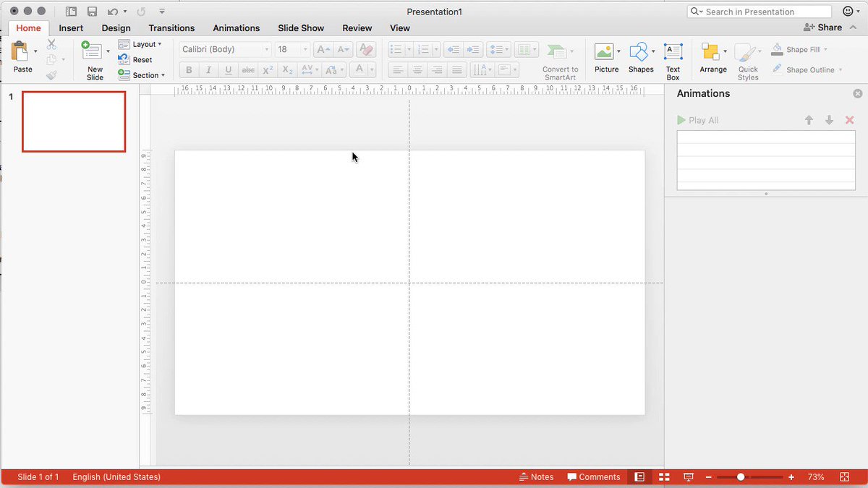Click the Copy icon
This screenshot has width=868, height=488.
[x=51, y=60]
